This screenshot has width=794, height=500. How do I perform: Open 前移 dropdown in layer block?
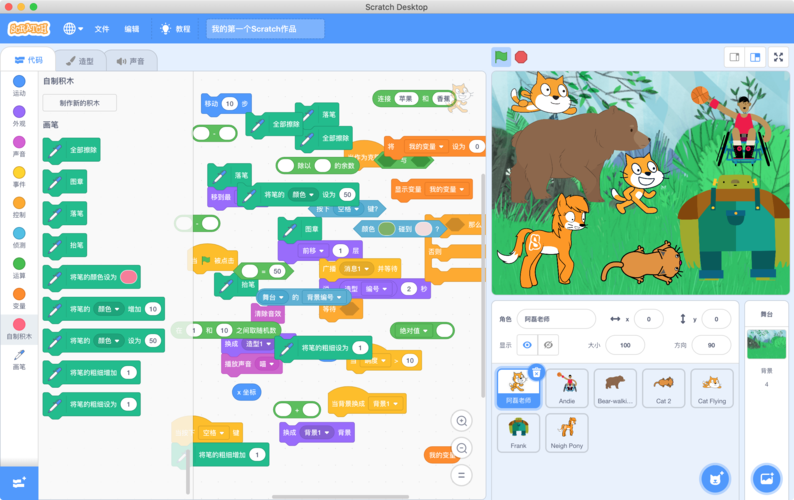coord(313,250)
